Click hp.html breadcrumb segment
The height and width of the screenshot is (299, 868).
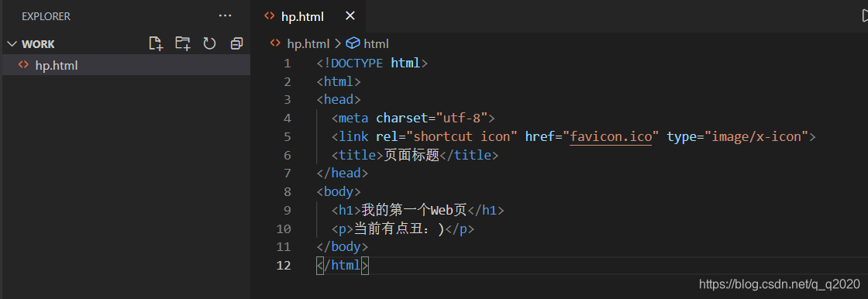point(308,43)
